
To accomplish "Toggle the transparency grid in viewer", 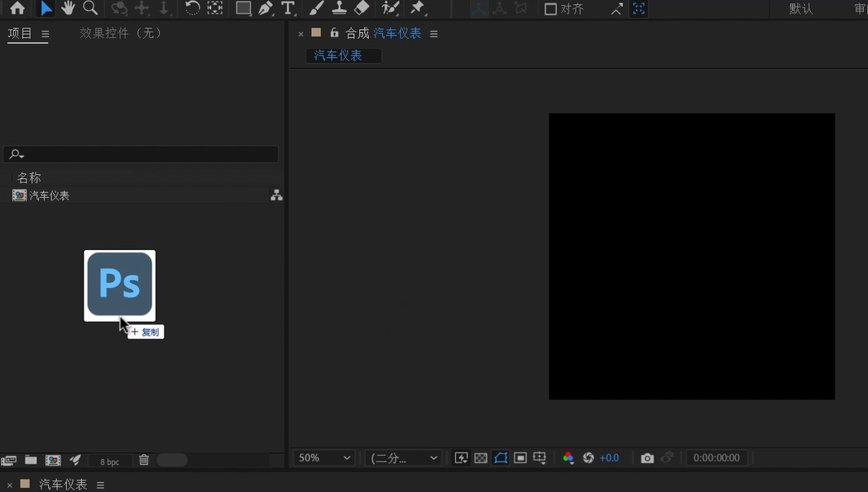I will point(481,458).
